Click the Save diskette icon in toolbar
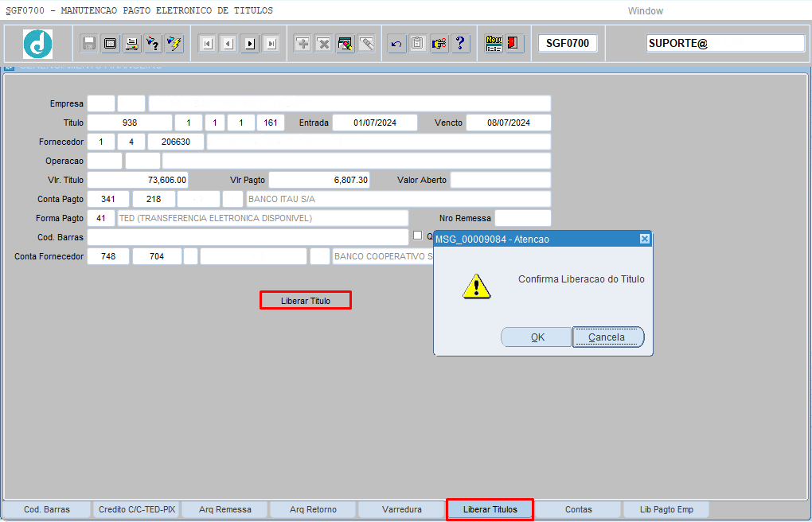The image size is (812, 522). tap(89, 44)
